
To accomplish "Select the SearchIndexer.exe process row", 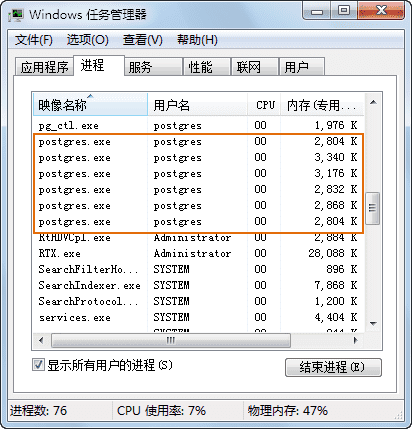I will pyautogui.click(x=198, y=285).
